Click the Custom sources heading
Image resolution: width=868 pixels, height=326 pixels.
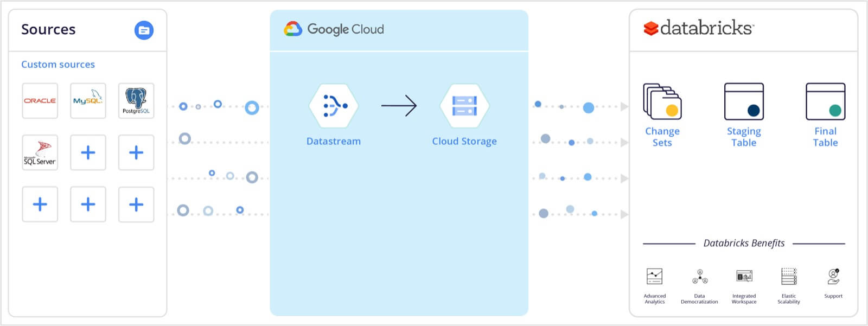tap(58, 65)
